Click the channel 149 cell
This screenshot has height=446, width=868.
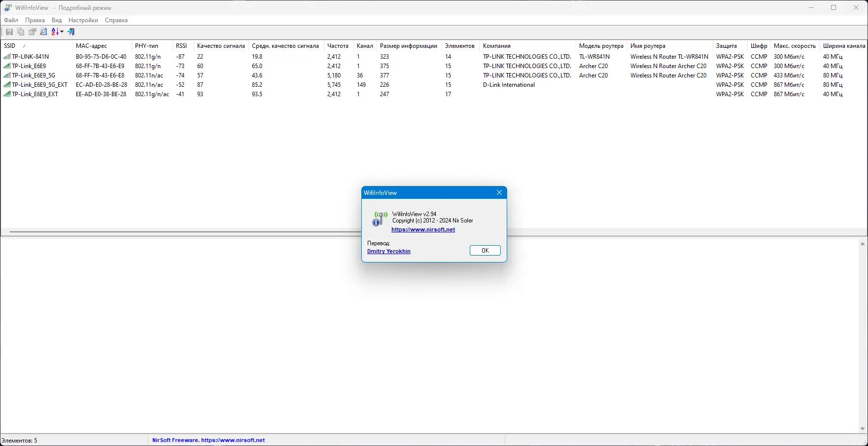pyautogui.click(x=361, y=85)
